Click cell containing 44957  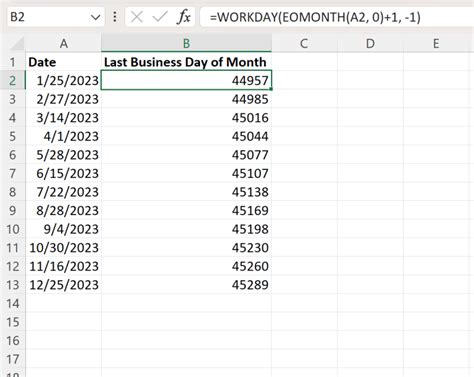click(x=186, y=80)
